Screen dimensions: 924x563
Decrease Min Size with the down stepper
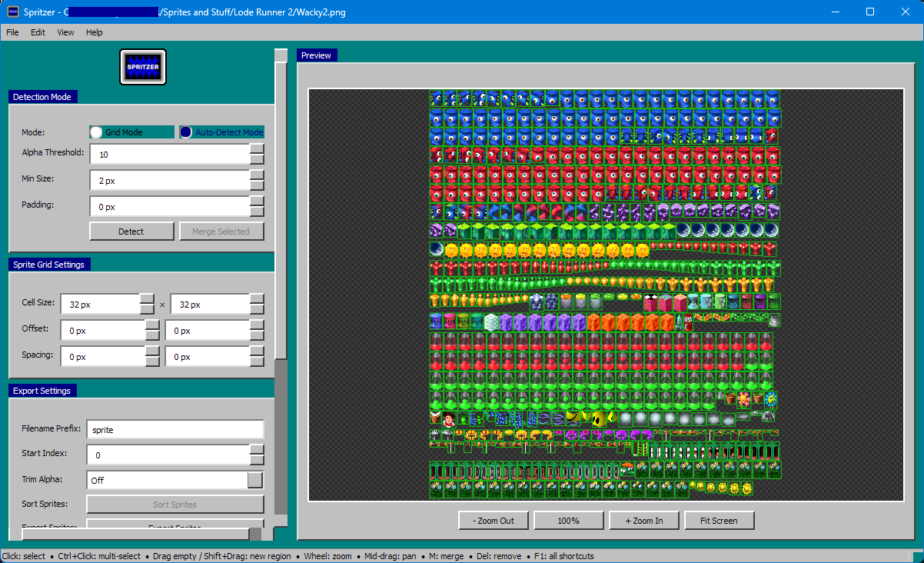[x=257, y=186]
